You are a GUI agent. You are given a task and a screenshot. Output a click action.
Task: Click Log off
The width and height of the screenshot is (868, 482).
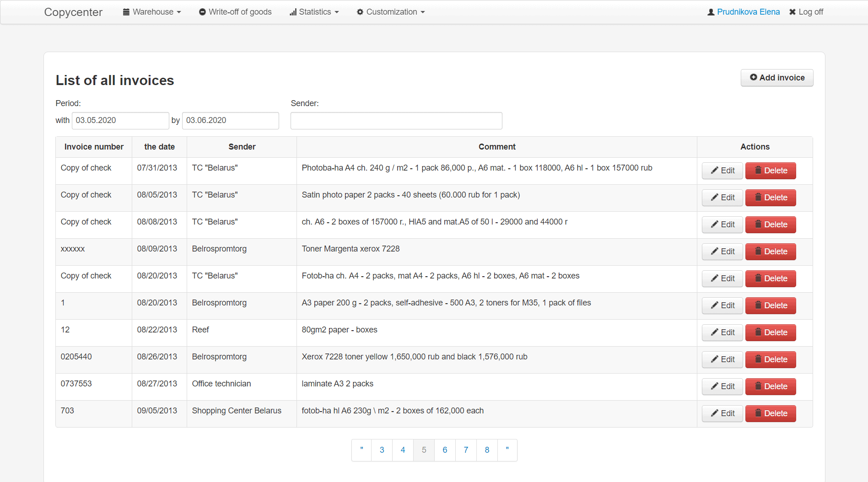click(806, 12)
